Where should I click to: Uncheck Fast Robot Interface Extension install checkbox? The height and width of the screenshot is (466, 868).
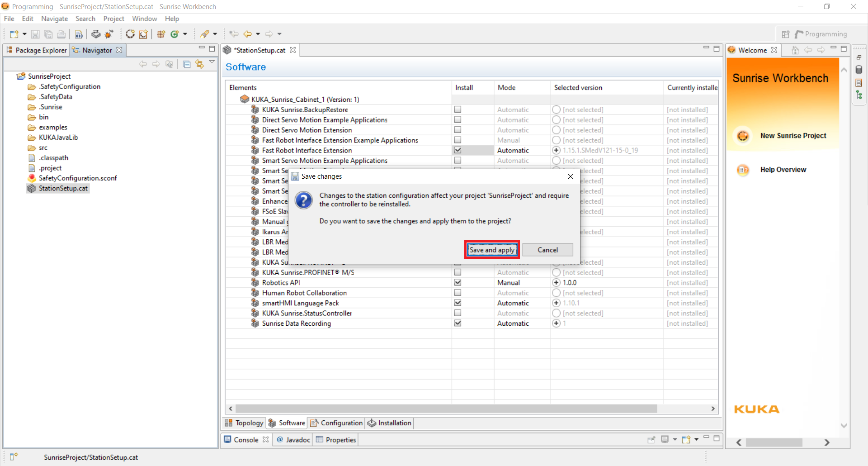[x=458, y=150]
